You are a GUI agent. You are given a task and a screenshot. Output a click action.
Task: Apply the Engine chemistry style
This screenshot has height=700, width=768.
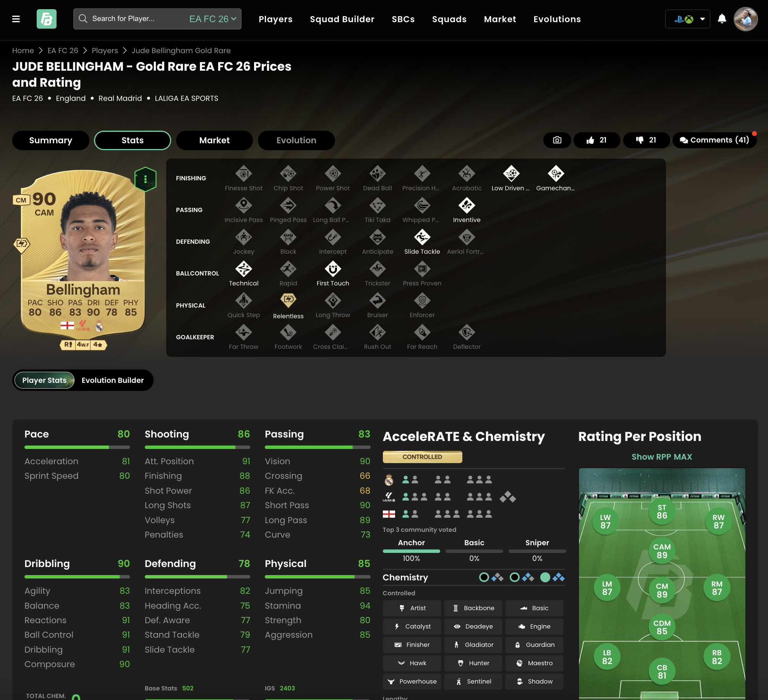(534, 626)
